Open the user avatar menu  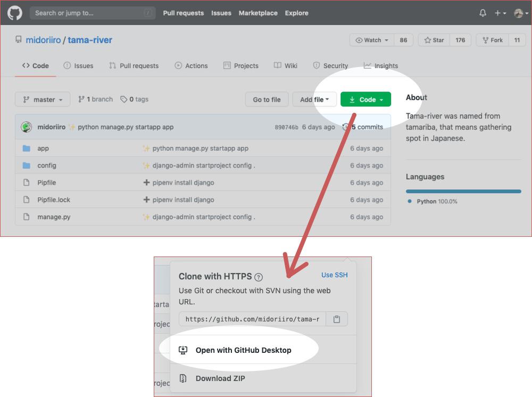click(x=521, y=13)
